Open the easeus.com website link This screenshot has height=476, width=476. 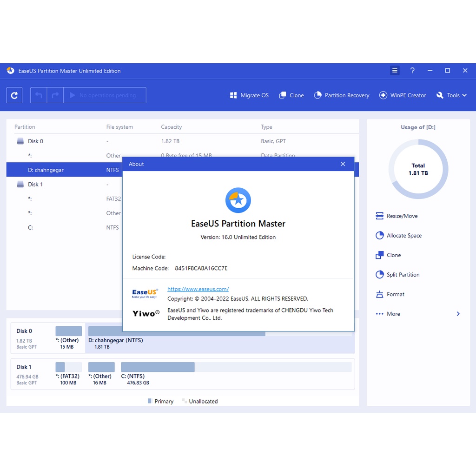(x=198, y=289)
